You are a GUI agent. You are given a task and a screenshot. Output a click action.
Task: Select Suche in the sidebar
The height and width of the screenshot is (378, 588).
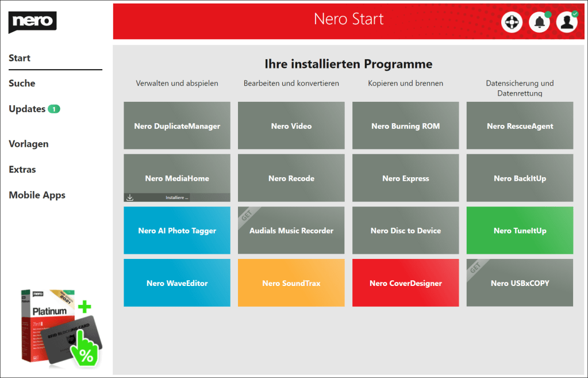tap(22, 83)
